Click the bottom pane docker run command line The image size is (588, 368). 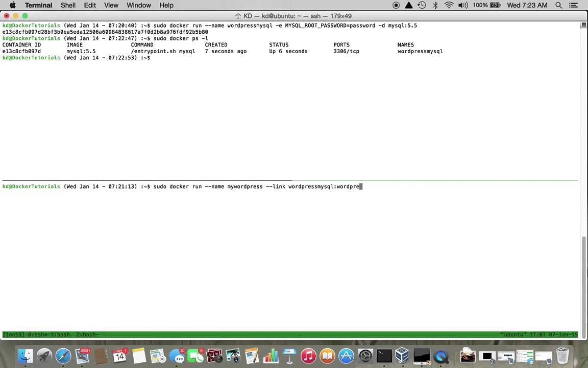click(x=183, y=187)
